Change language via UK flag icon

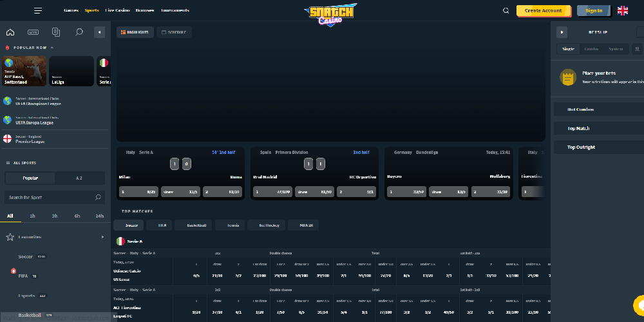(x=623, y=10)
